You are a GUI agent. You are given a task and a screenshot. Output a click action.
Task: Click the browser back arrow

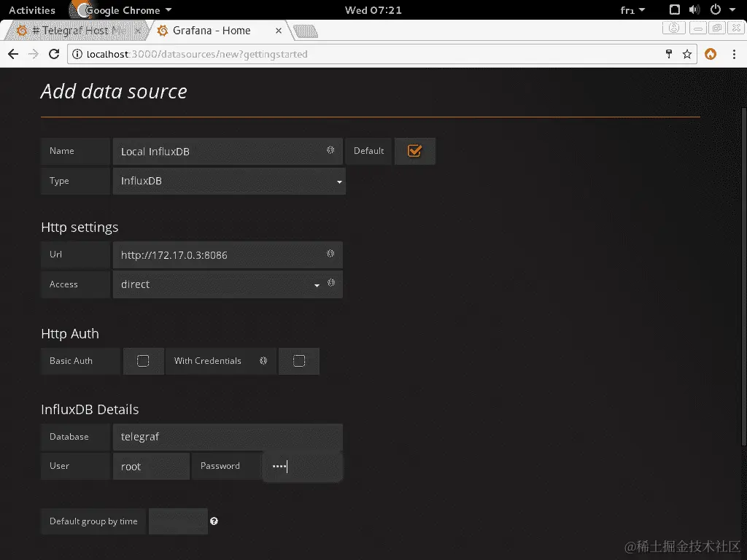[13, 54]
